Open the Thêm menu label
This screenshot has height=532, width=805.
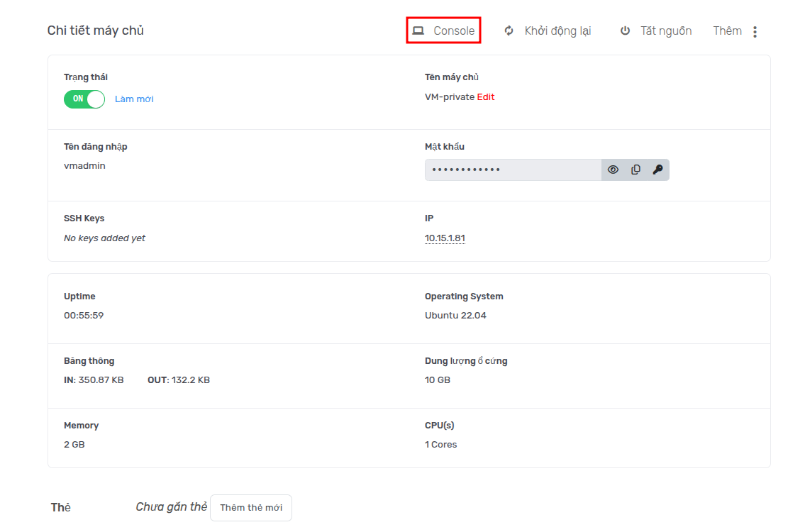coord(727,31)
